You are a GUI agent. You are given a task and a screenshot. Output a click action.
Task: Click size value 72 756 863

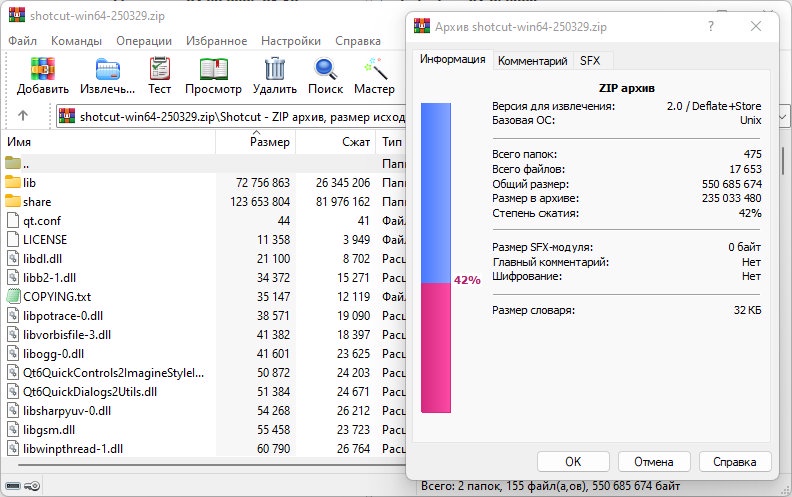(x=263, y=182)
